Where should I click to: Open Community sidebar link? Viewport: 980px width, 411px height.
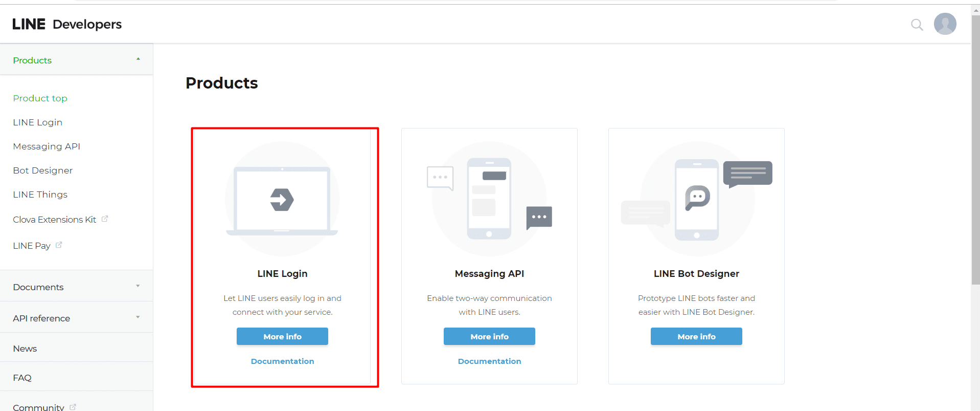pyautogui.click(x=38, y=407)
